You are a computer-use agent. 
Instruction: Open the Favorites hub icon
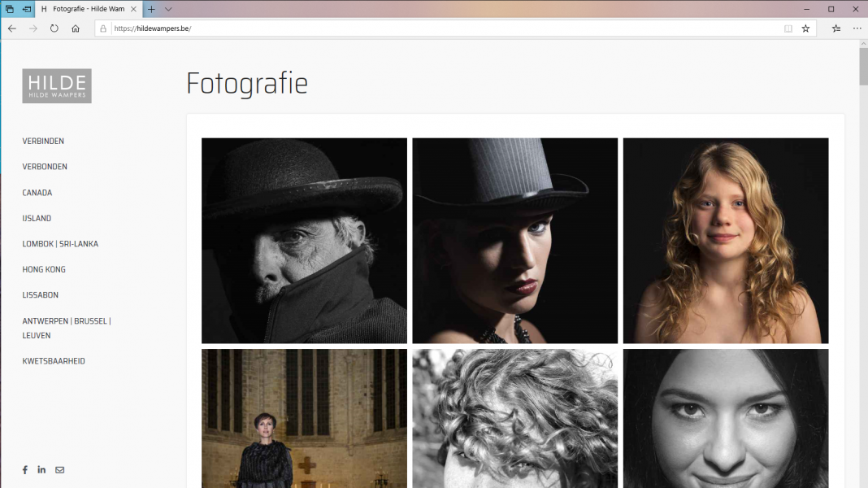(x=836, y=28)
